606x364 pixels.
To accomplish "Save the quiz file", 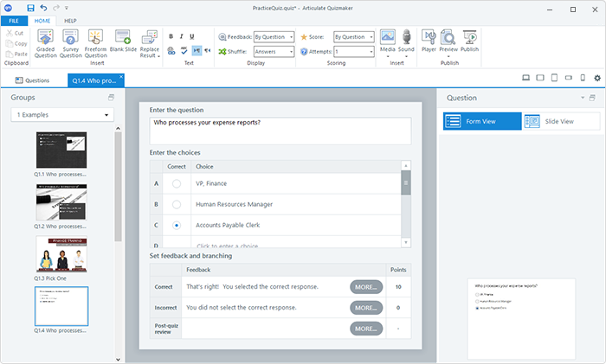I will coord(30,8).
